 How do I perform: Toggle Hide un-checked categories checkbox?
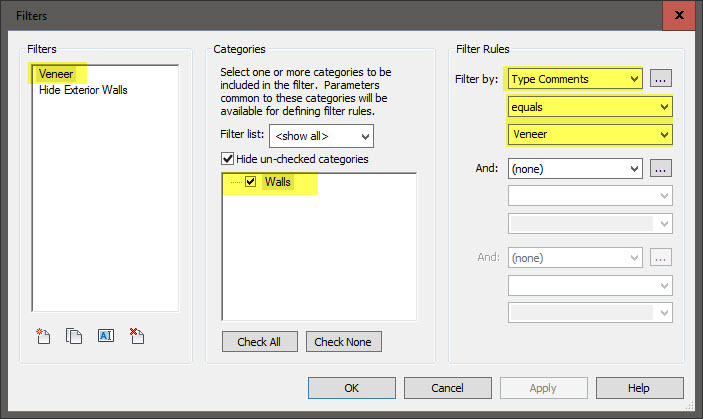[x=227, y=158]
